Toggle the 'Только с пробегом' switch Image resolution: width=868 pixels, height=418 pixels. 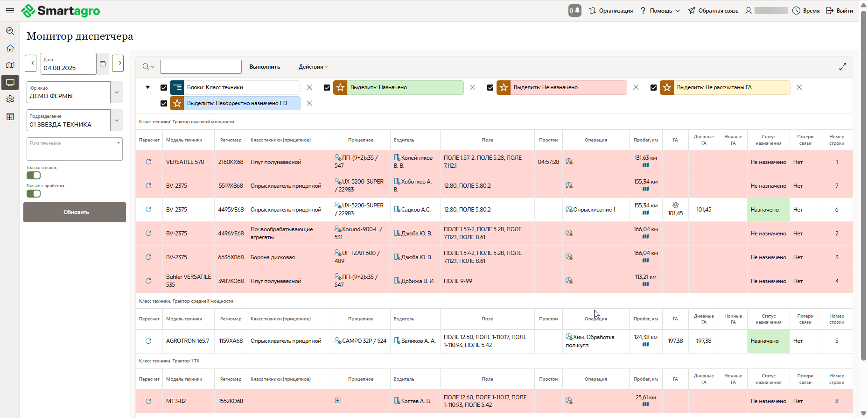(34, 194)
